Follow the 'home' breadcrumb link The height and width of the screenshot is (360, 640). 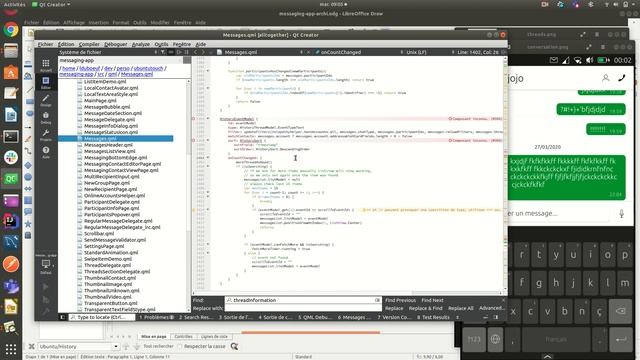coord(69,69)
